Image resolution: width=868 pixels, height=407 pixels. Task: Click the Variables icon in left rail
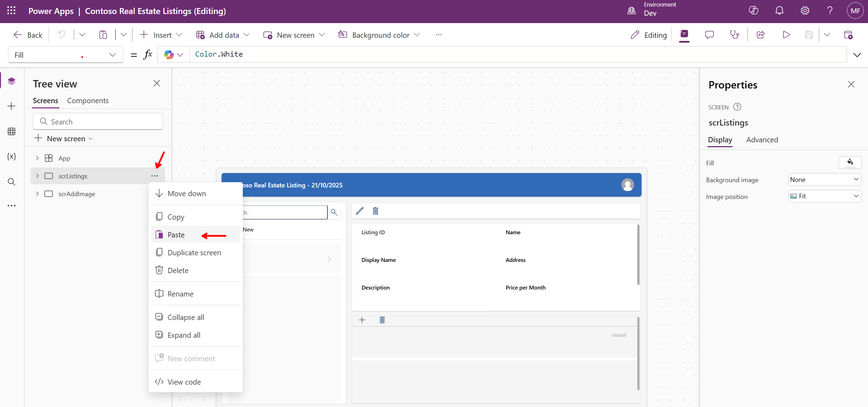click(x=12, y=157)
